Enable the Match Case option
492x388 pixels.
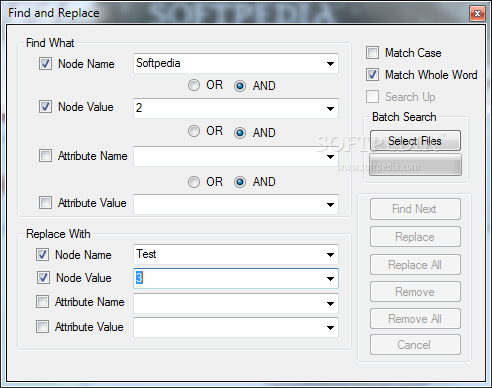coord(372,53)
